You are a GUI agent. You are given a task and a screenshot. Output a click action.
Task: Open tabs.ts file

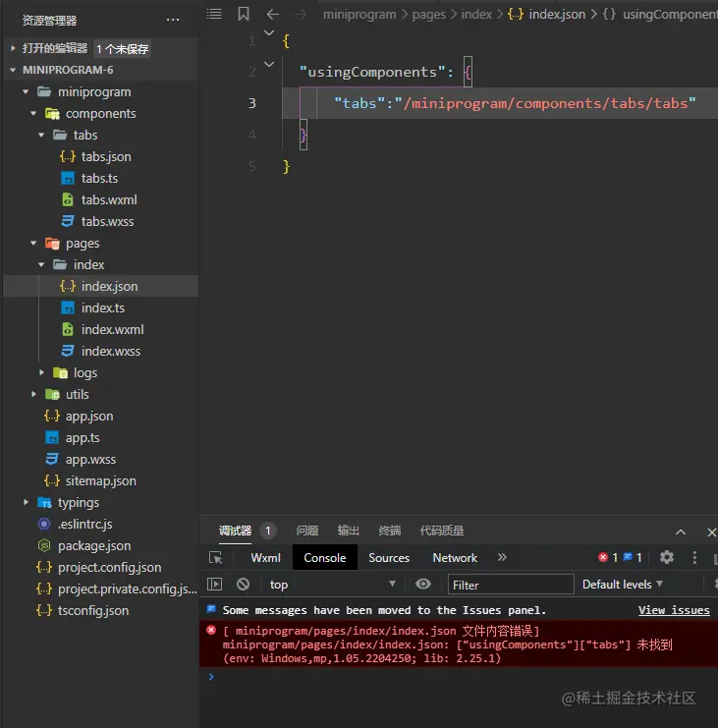pyautogui.click(x=99, y=178)
